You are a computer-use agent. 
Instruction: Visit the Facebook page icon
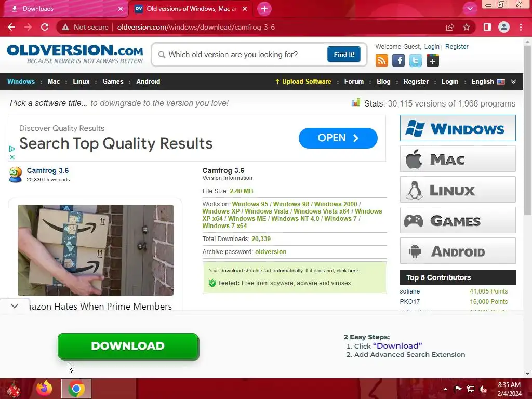(398, 60)
